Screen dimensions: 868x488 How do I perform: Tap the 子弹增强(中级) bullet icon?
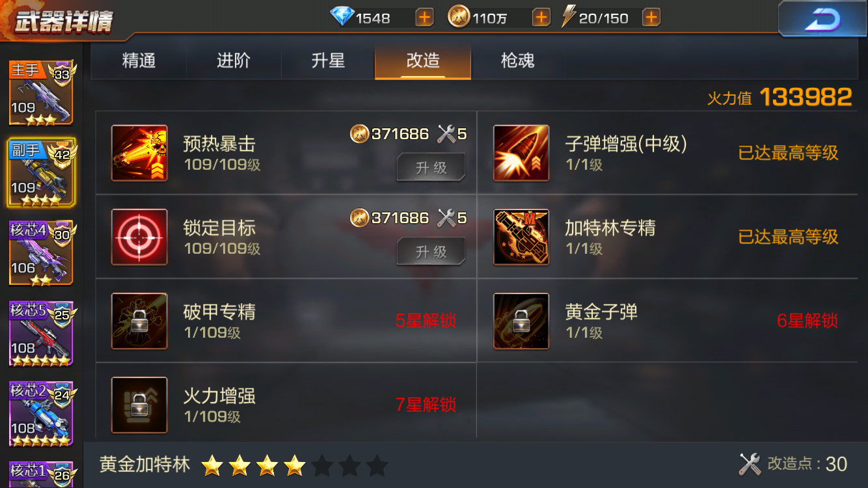tap(521, 153)
